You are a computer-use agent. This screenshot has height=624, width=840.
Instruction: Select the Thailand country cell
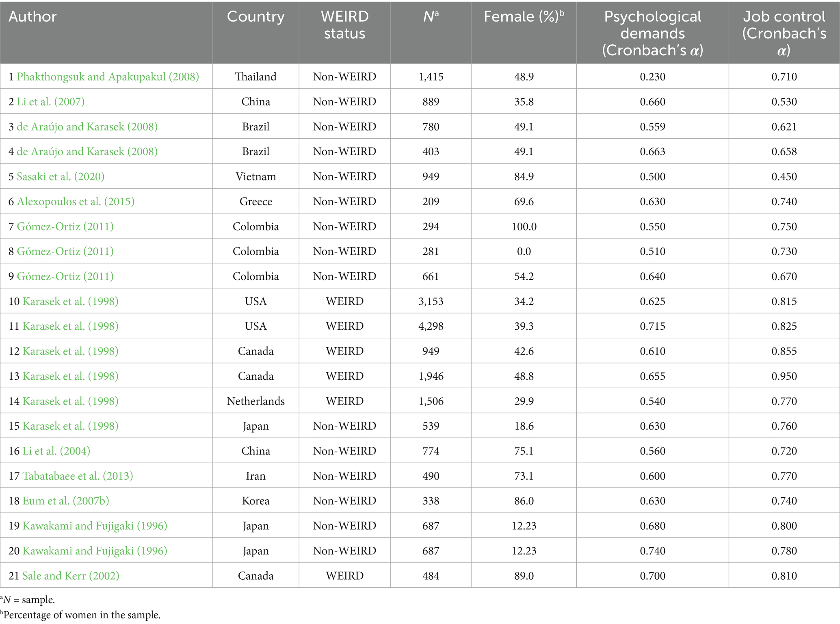[x=255, y=76]
